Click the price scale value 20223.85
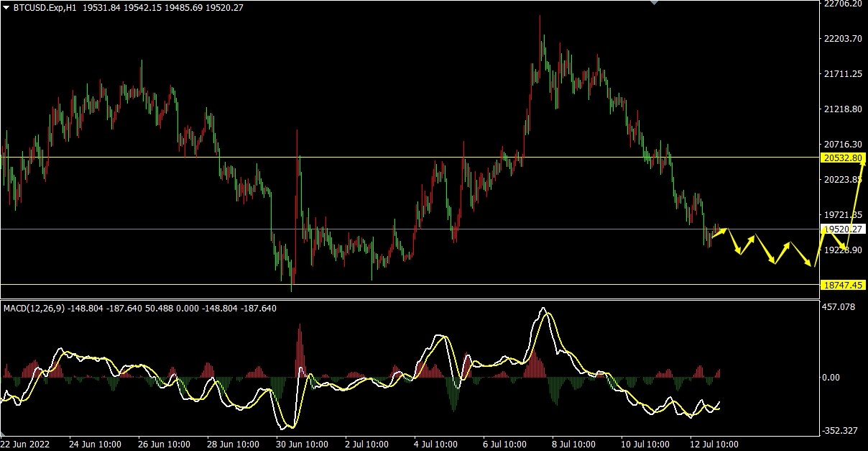This screenshot has width=868, height=451. pos(844,180)
